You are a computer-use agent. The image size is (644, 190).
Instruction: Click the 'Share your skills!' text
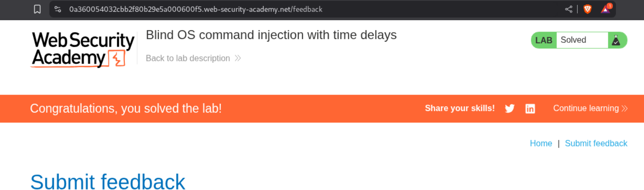pyautogui.click(x=460, y=108)
